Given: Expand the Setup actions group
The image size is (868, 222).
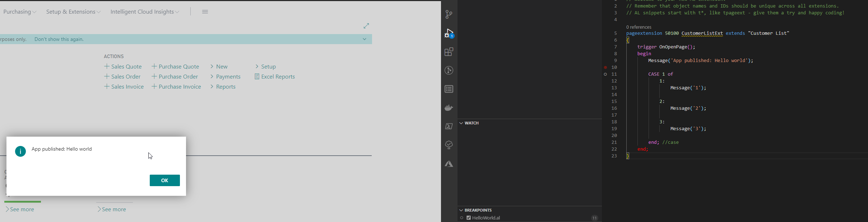Looking at the screenshot, I should coord(265,66).
